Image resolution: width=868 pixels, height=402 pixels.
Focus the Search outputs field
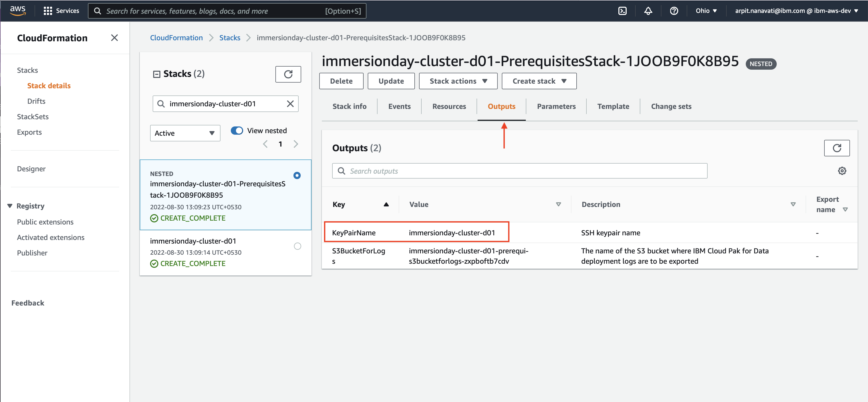point(520,171)
